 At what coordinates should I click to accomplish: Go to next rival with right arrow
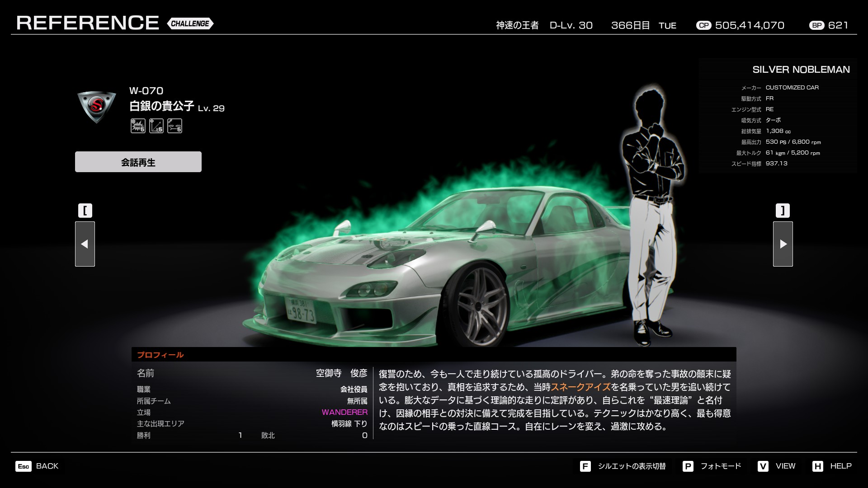(x=783, y=244)
